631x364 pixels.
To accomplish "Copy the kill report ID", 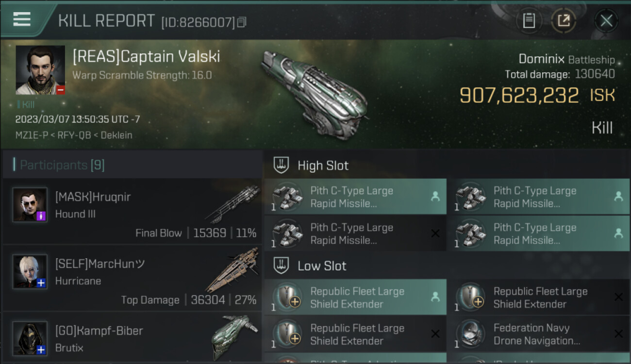I will tap(242, 22).
